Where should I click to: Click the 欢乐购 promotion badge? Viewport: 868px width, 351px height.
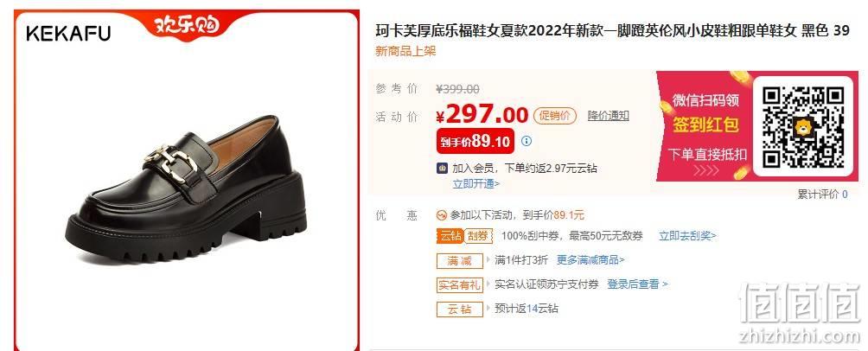point(187,24)
